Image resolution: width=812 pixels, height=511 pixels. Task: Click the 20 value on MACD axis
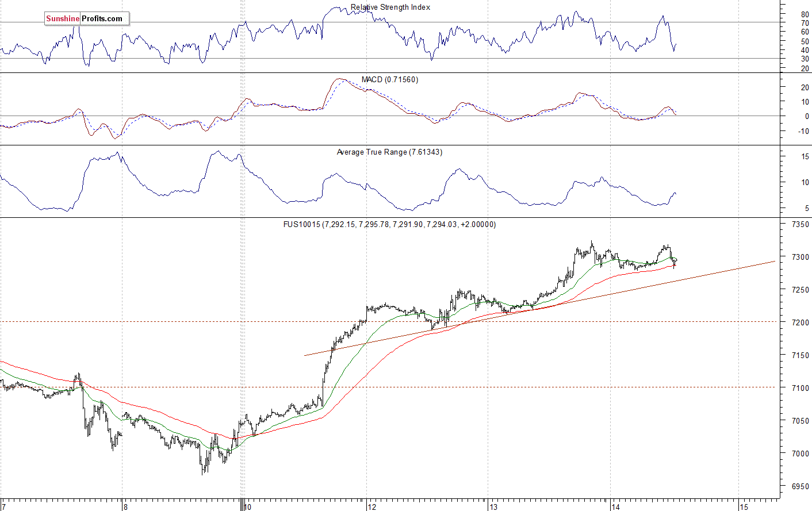point(805,88)
